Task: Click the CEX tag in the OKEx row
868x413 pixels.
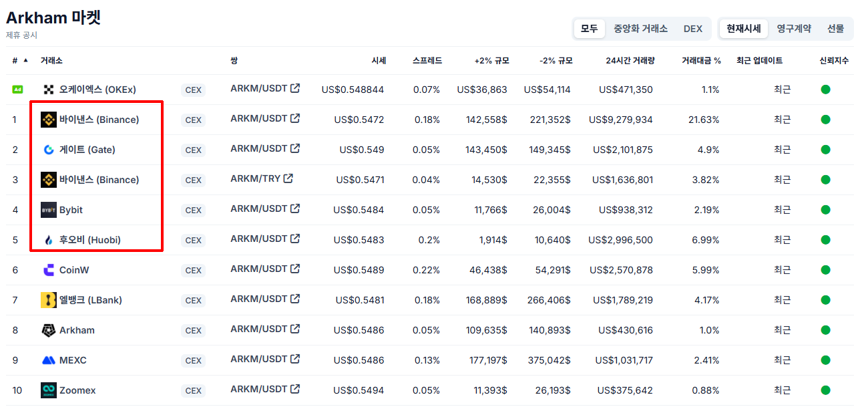Action: tap(193, 90)
